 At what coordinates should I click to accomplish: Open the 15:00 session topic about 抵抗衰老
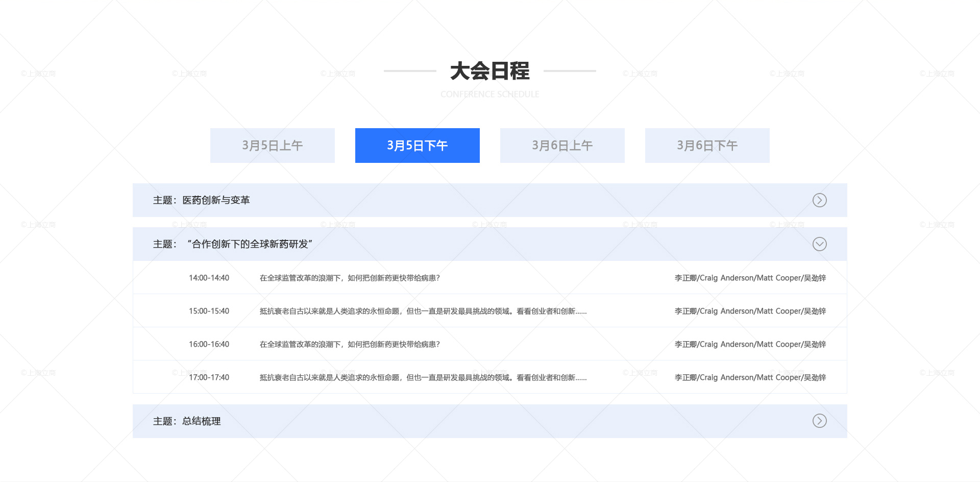[423, 311]
